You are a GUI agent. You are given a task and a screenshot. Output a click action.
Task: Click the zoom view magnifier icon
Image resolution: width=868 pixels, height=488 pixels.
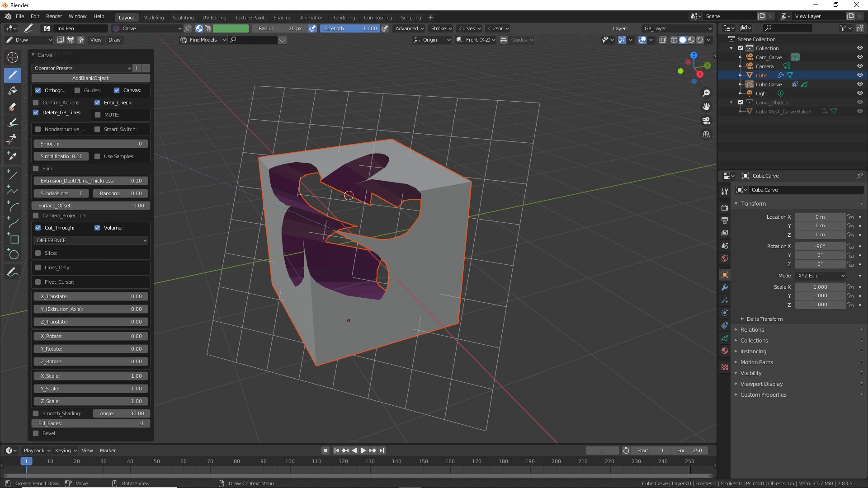coord(706,93)
